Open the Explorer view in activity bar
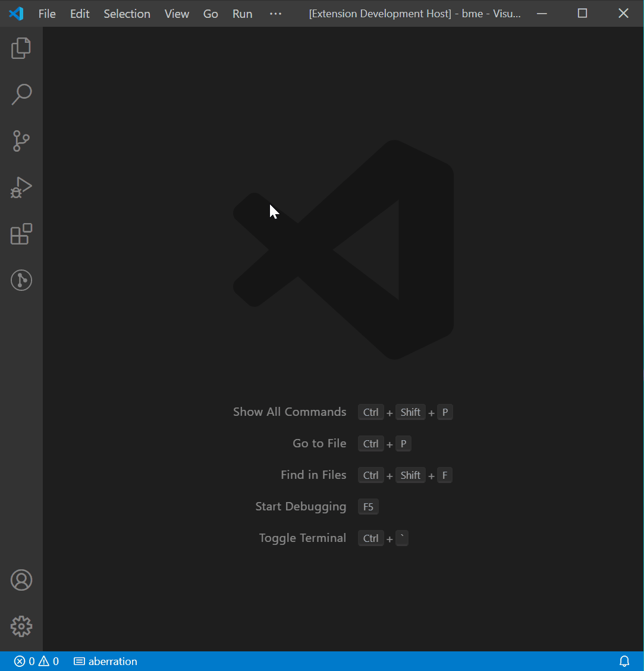Viewport: 644px width, 671px height. 21,48
